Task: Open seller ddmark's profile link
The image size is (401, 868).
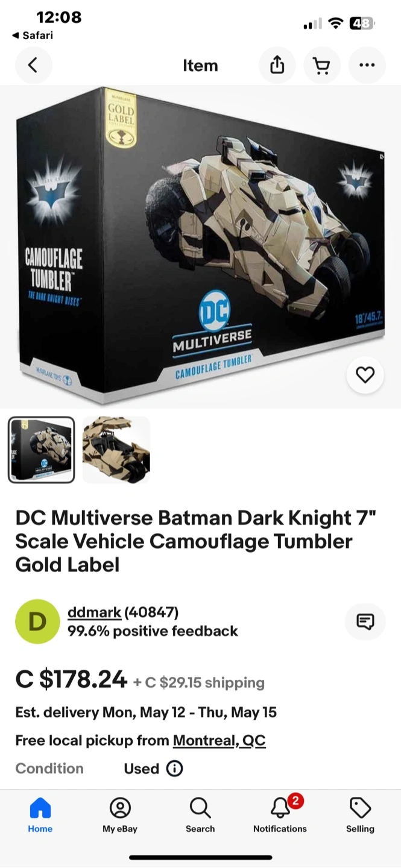Action: 94,612
